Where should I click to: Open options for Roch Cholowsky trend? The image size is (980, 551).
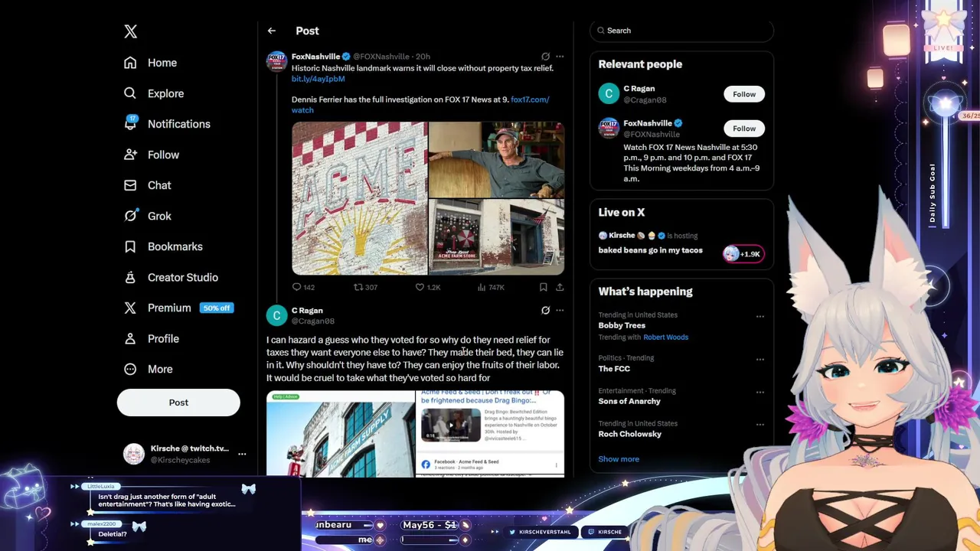pyautogui.click(x=760, y=424)
